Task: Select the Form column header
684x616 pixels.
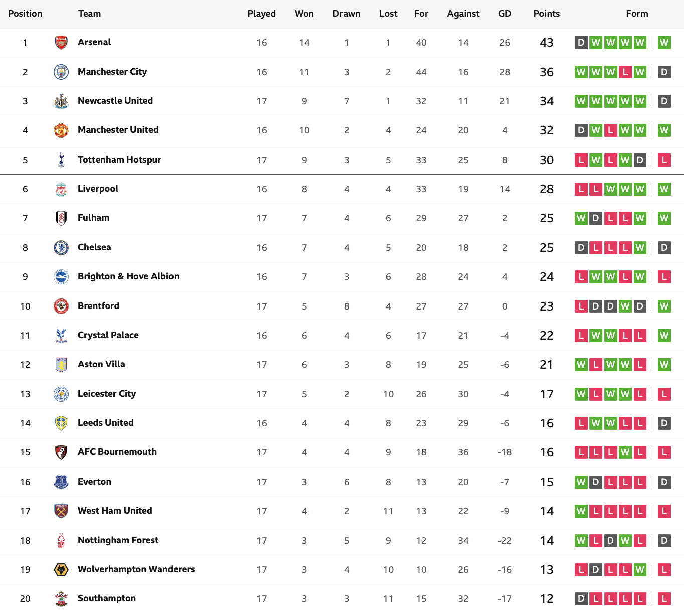Action: pos(637,14)
